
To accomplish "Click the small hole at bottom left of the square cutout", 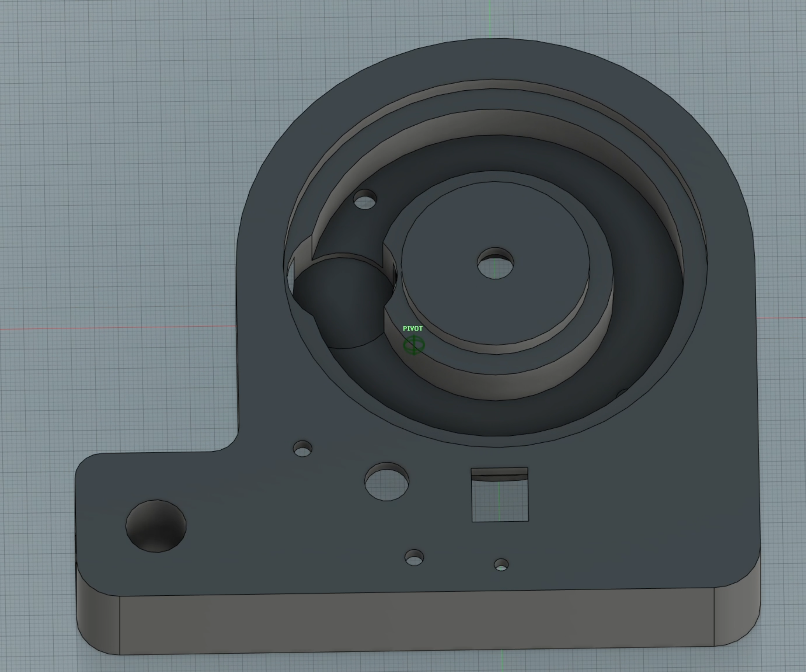I will click(414, 558).
